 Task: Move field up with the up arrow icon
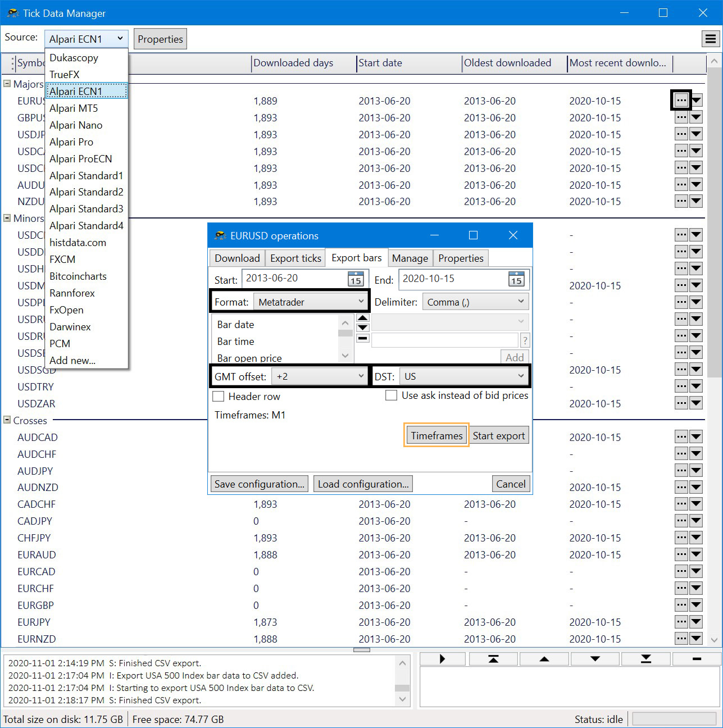point(363,318)
